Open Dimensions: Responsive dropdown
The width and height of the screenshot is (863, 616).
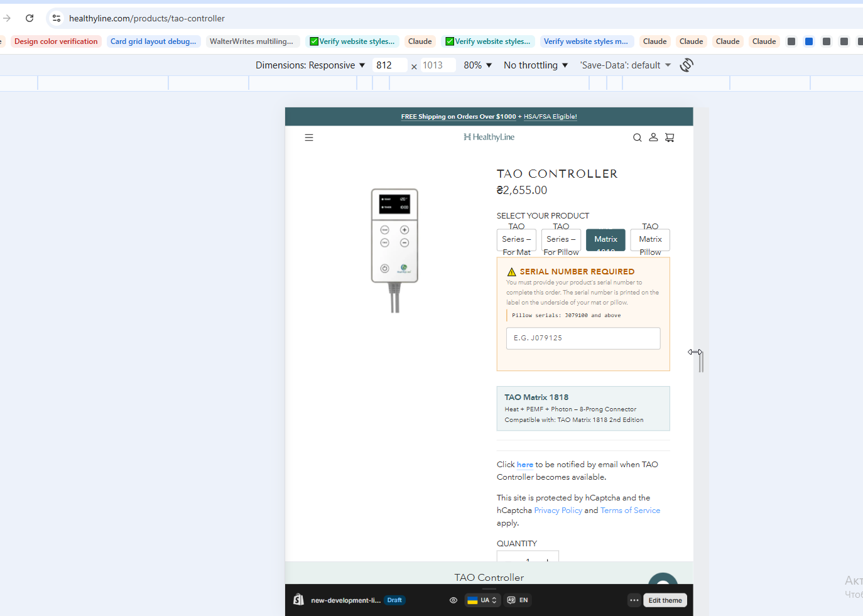[x=310, y=65]
